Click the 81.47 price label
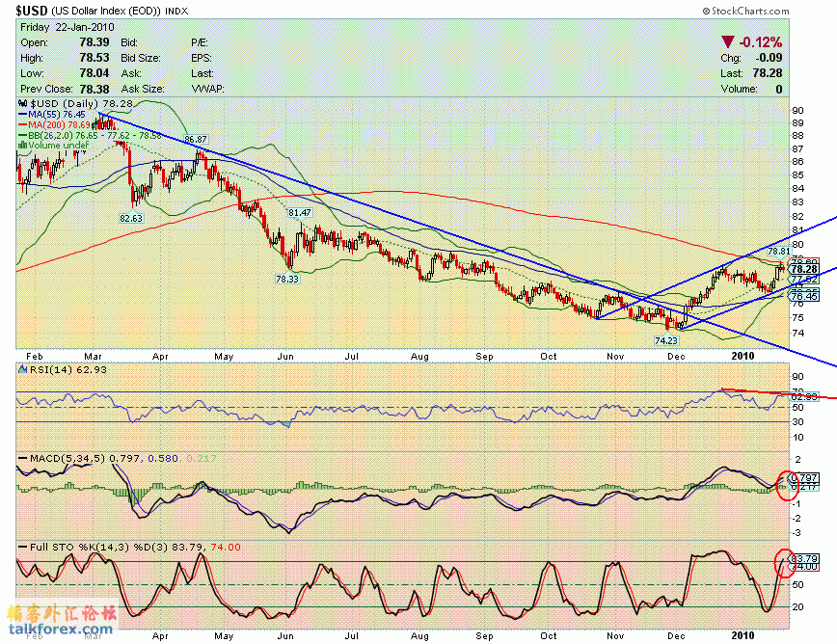 point(300,212)
